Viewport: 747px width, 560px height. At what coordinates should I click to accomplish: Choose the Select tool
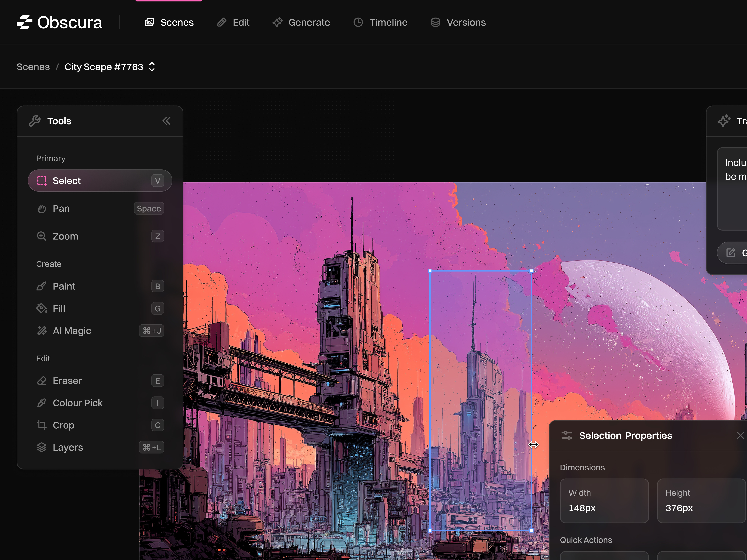coord(100,181)
